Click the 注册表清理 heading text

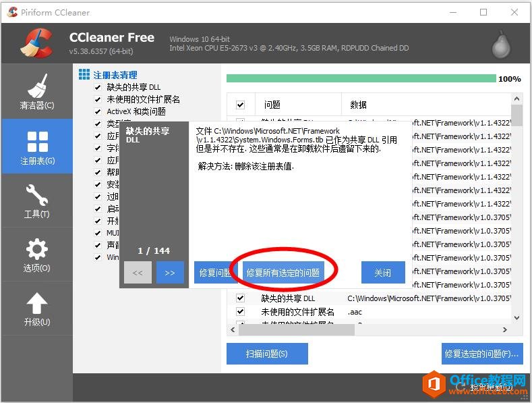pos(115,75)
